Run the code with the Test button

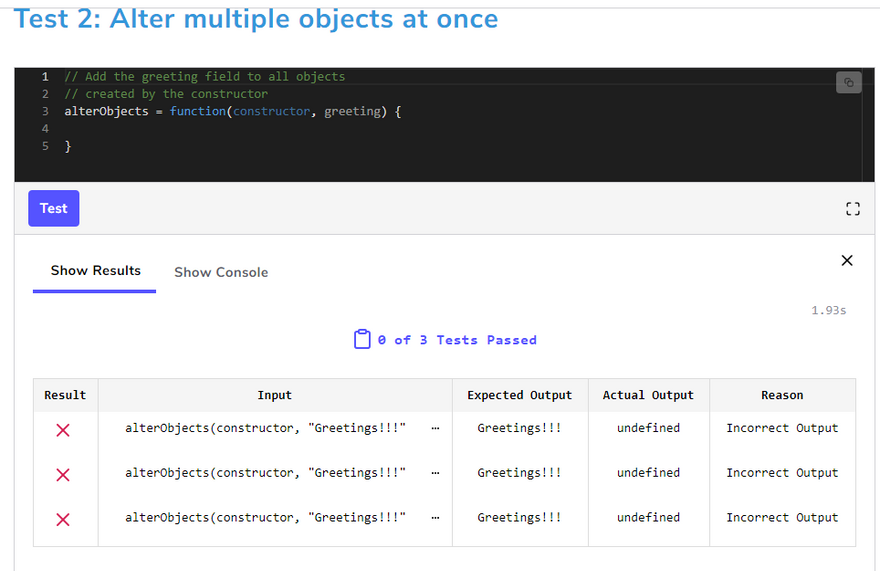point(53,208)
